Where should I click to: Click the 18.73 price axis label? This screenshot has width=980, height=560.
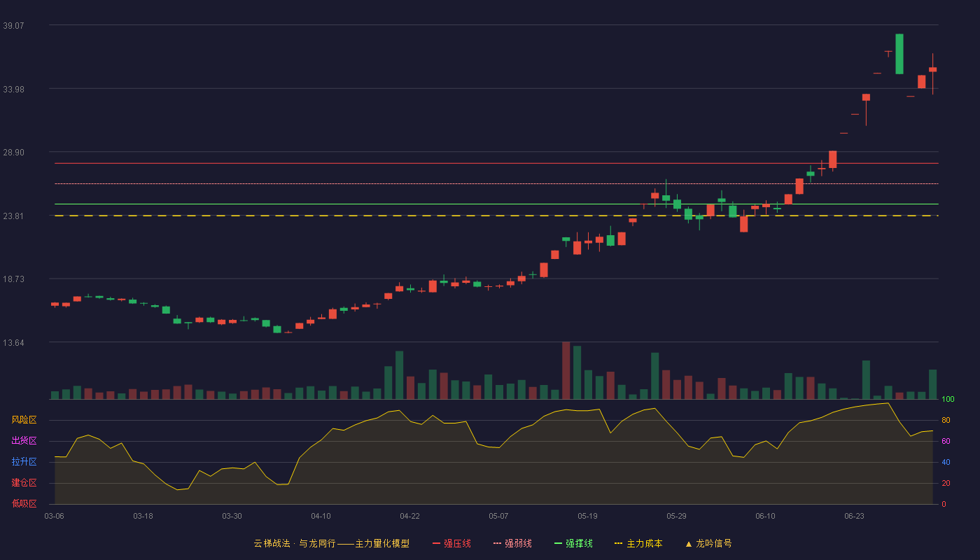(x=13, y=279)
